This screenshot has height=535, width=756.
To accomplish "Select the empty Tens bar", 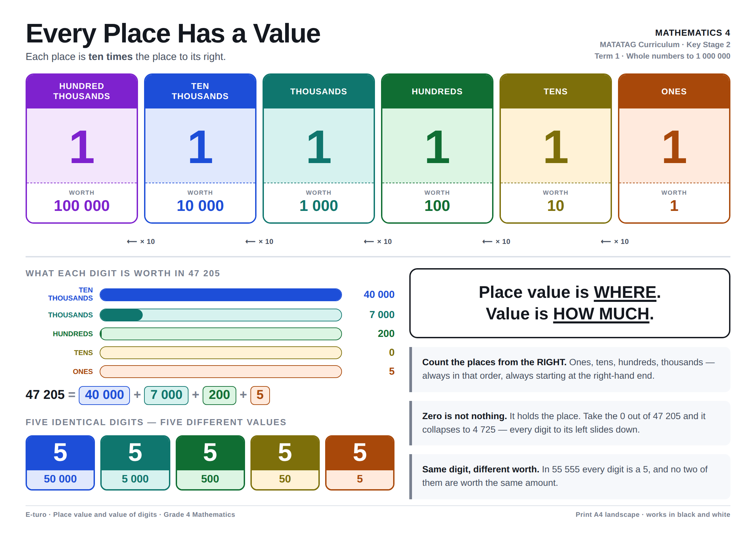I will tap(221, 353).
